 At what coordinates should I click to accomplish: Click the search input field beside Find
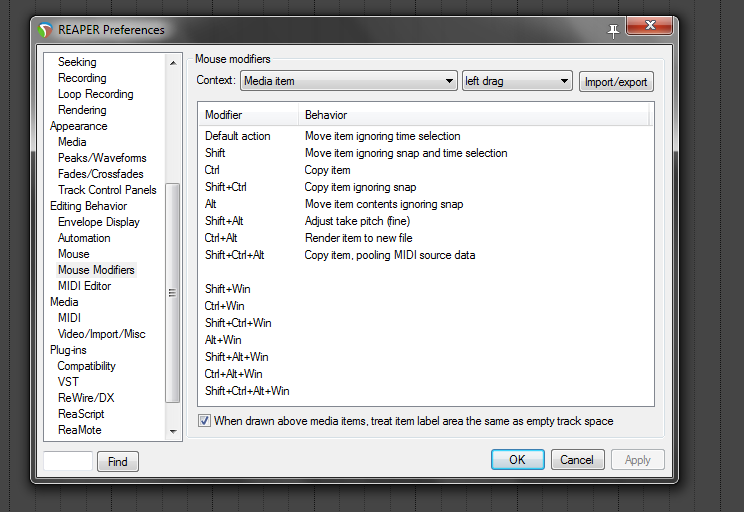click(x=68, y=461)
